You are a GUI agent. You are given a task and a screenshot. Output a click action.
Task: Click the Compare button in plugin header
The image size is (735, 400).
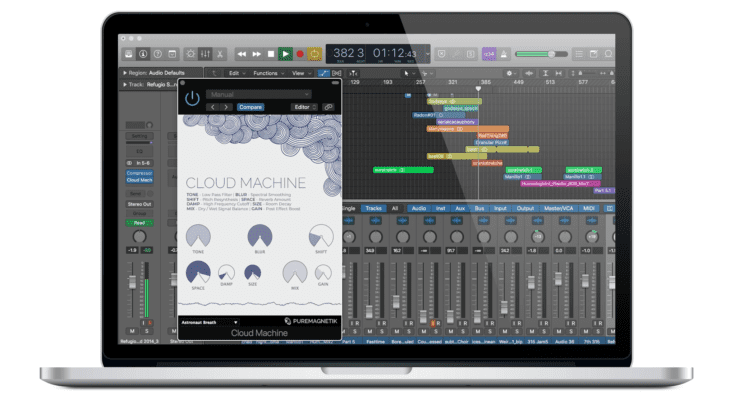(x=250, y=107)
